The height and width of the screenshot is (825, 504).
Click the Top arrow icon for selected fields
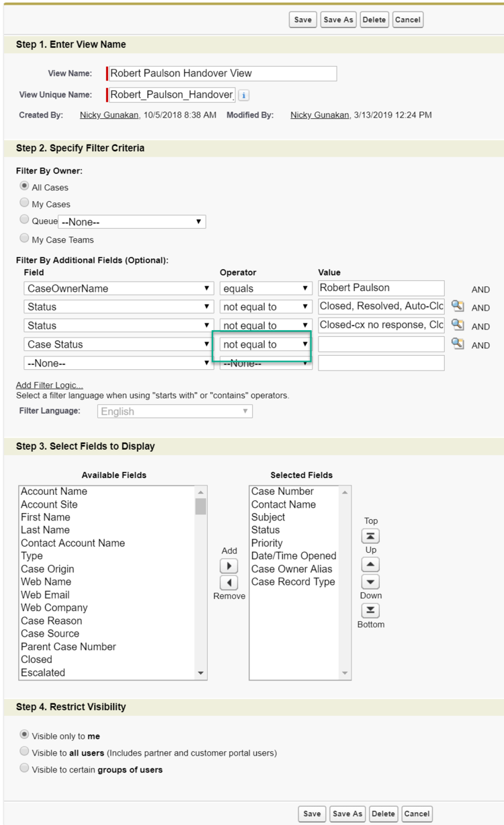371,536
